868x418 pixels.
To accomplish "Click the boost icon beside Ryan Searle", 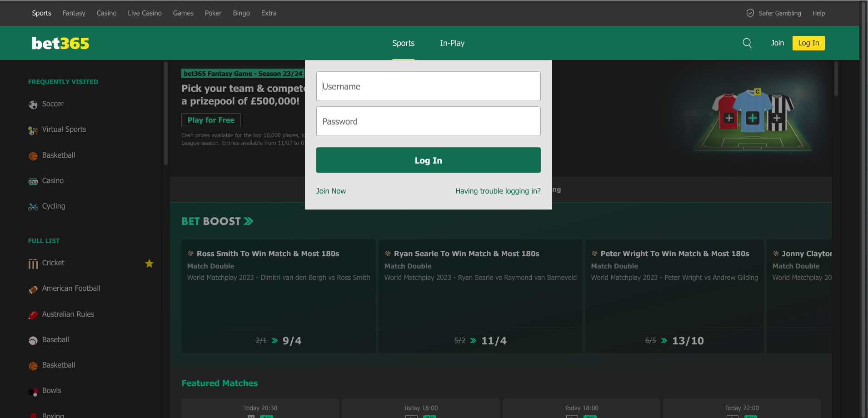I will [x=388, y=254].
